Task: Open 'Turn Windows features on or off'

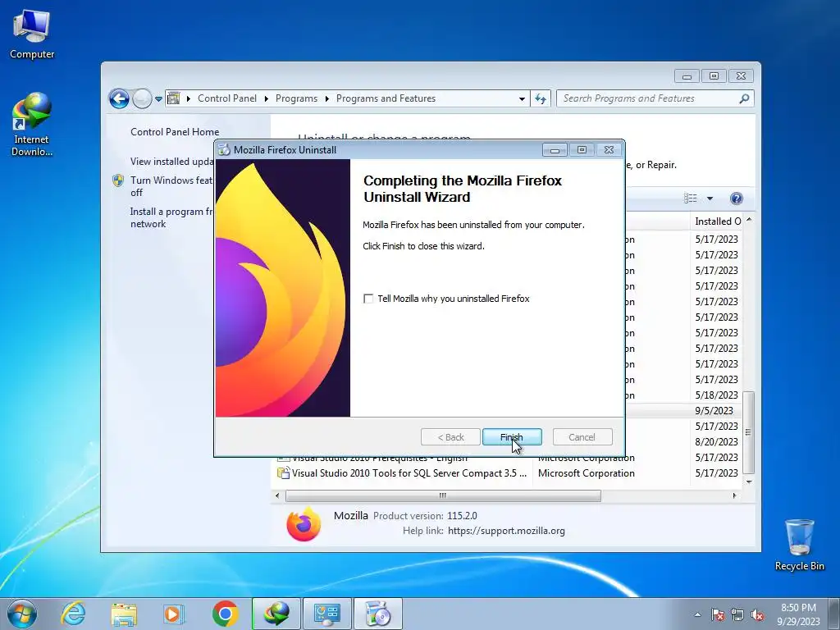Action: tap(171, 186)
